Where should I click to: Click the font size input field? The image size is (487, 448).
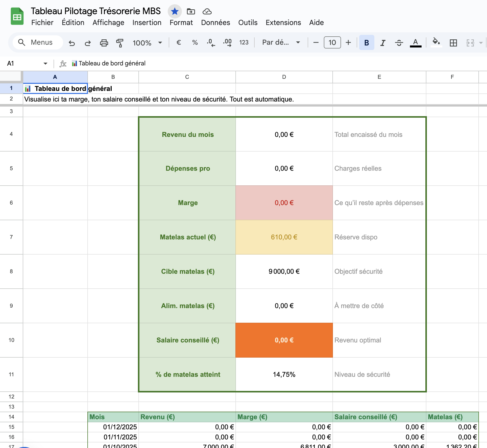coord(332,42)
